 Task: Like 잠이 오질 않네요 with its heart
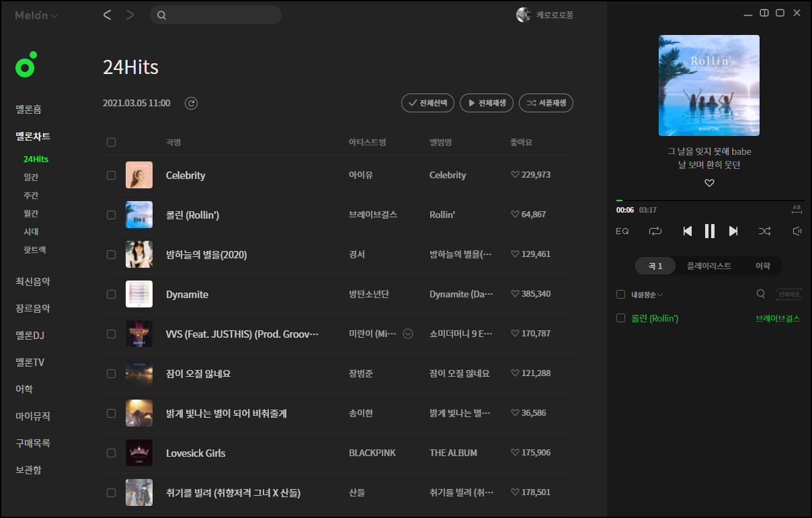[515, 373]
